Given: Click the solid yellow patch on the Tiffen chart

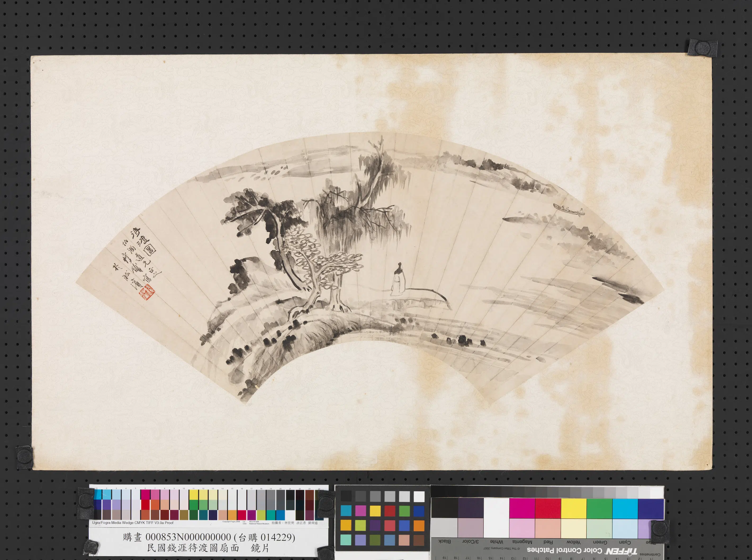Looking at the screenshot, I should pos(574,508).
